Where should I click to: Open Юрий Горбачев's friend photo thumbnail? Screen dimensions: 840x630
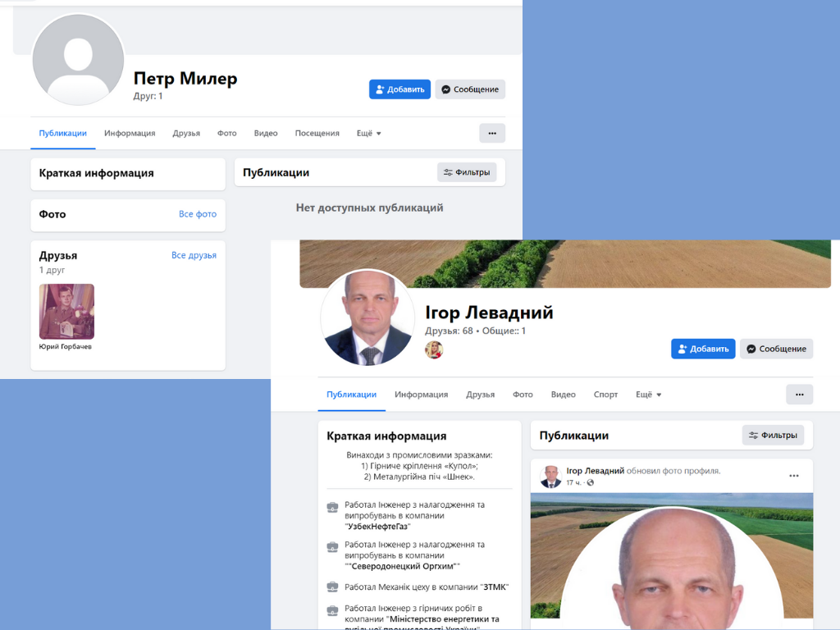tap(66, 311)
